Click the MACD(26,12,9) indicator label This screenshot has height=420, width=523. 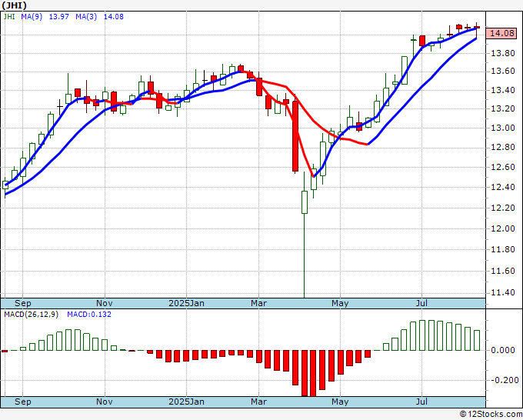tap(31, 315)
